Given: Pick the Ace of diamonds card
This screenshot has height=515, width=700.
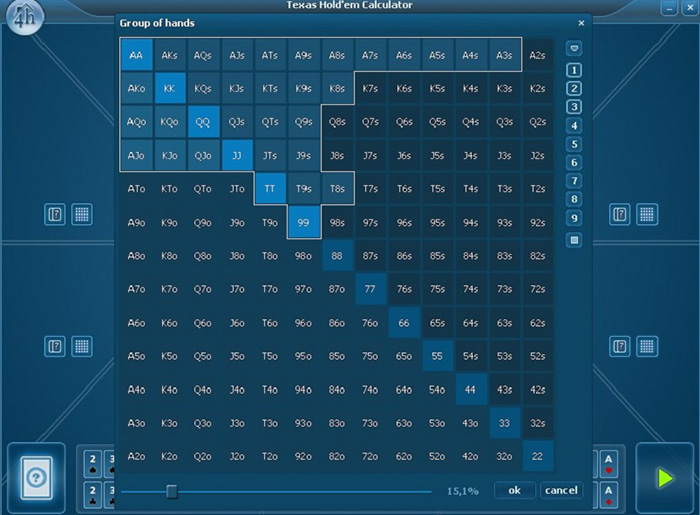Looking at the screenshot, I should [x=608, y=495].
